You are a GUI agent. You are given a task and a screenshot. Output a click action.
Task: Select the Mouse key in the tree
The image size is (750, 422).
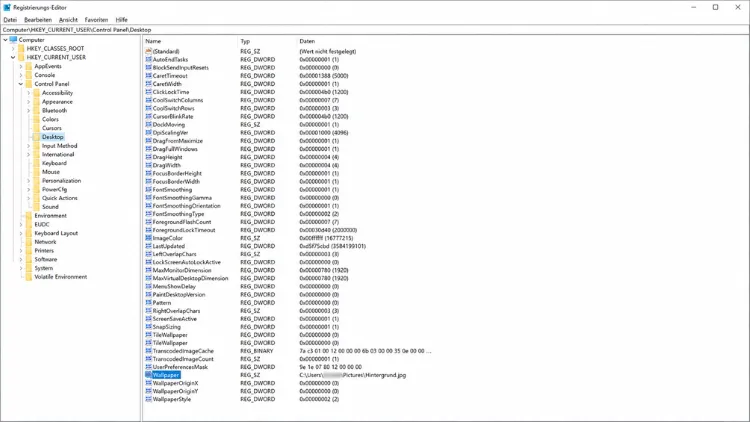coord(51,172)
